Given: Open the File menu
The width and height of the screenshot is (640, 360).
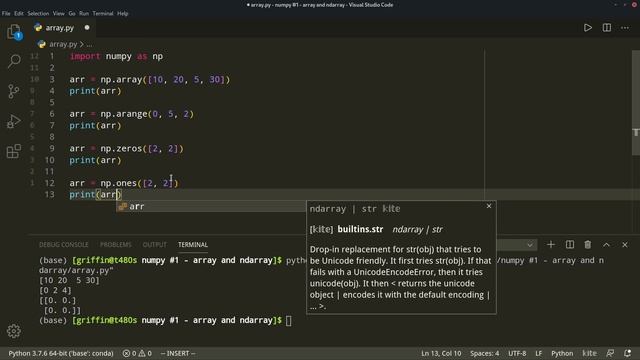Looking at the screenshot, I should [x=6, y=13].
